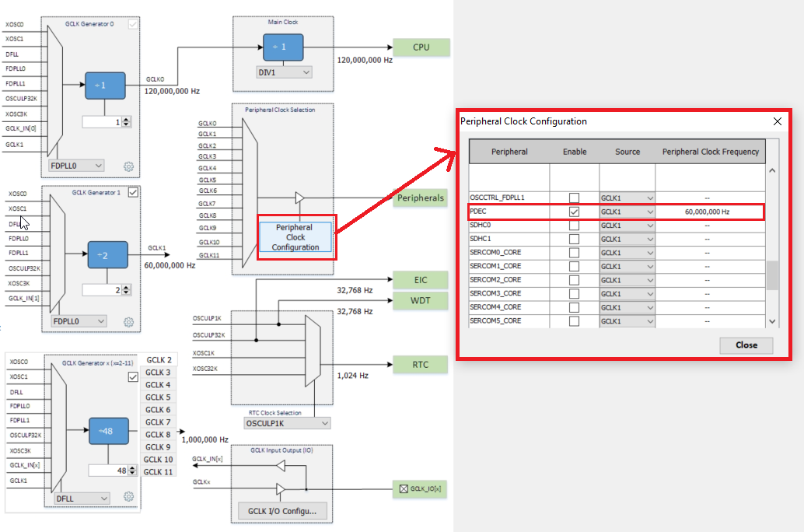Click the gear icon in GCLK Generator x
This screenshot has width=804, height=532.
129,497
